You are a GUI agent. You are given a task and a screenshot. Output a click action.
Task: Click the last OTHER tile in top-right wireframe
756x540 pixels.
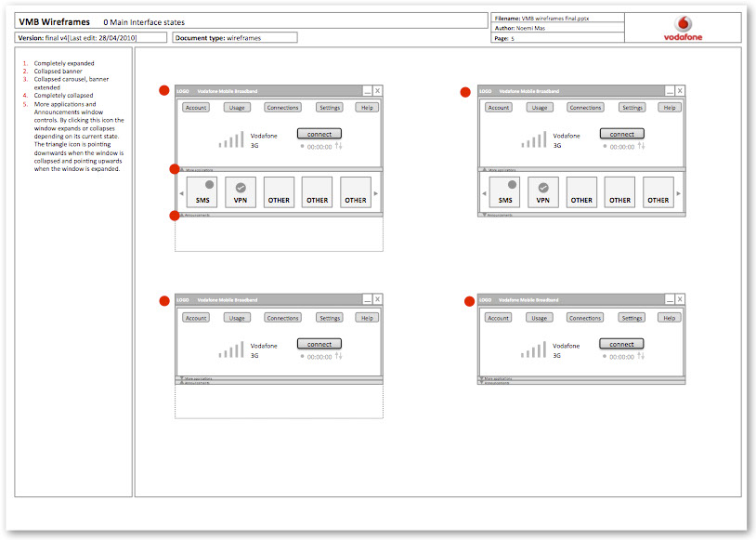[x=658, y=192]
